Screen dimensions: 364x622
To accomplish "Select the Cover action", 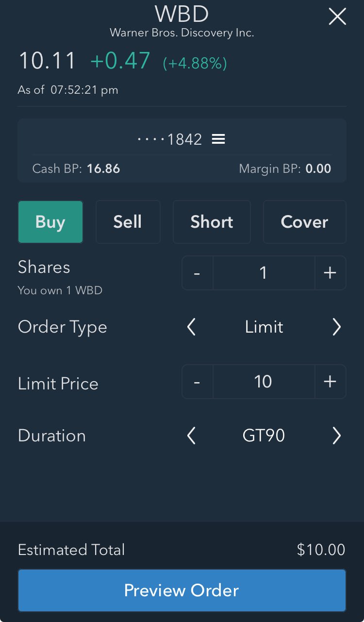I will click(x=304, y=222).
